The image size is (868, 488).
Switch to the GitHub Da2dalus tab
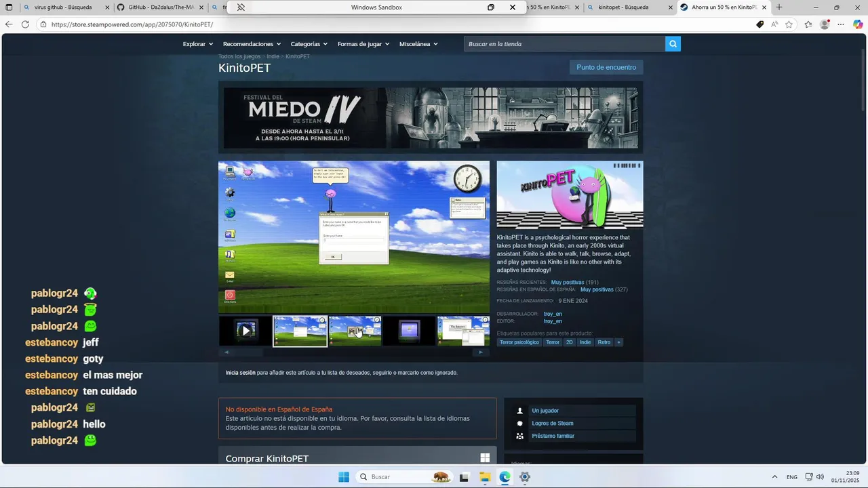pos(159,7)
